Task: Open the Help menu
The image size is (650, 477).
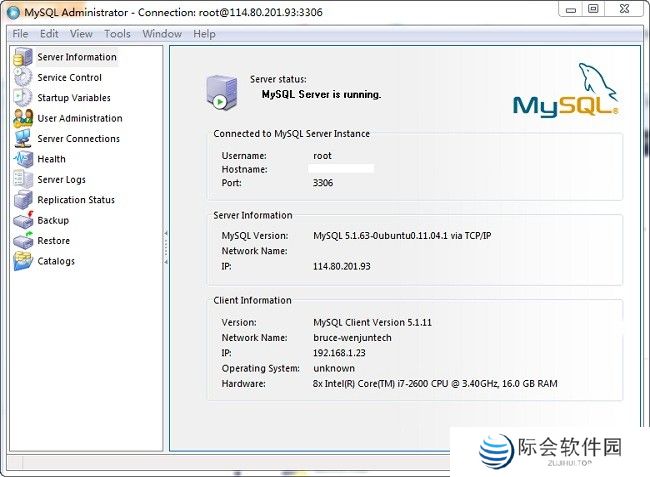Action: coord(204,34)
